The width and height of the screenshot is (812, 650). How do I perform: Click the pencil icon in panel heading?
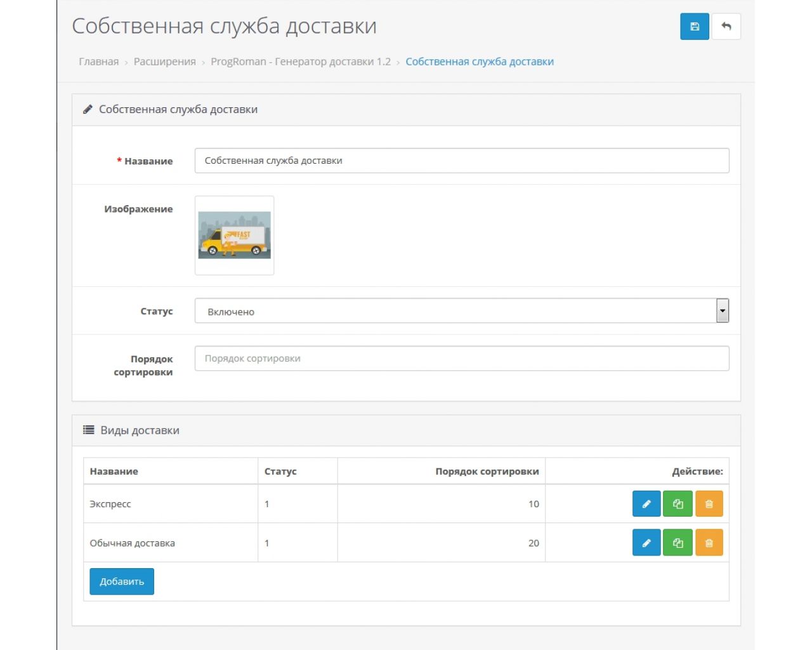point(88,109)
